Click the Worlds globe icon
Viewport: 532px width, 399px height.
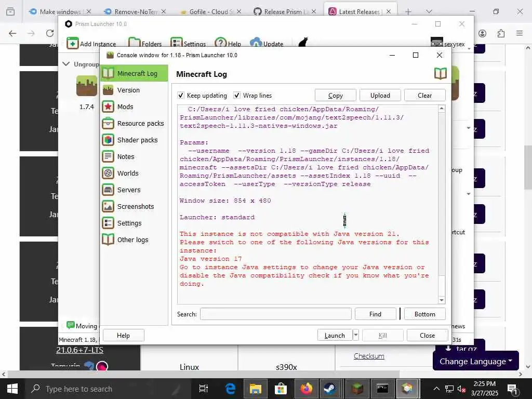tap(108, 173)
